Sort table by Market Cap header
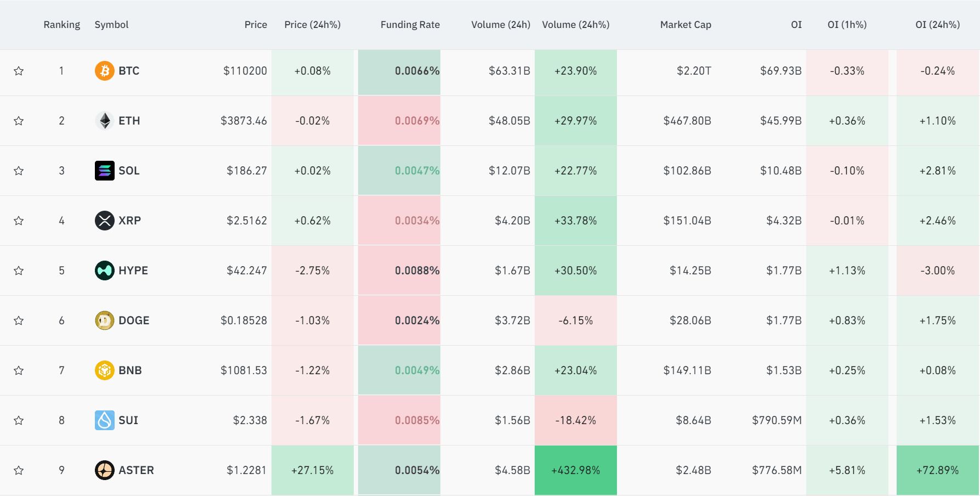Screen dimensions: 980x496 coord(686,25)
